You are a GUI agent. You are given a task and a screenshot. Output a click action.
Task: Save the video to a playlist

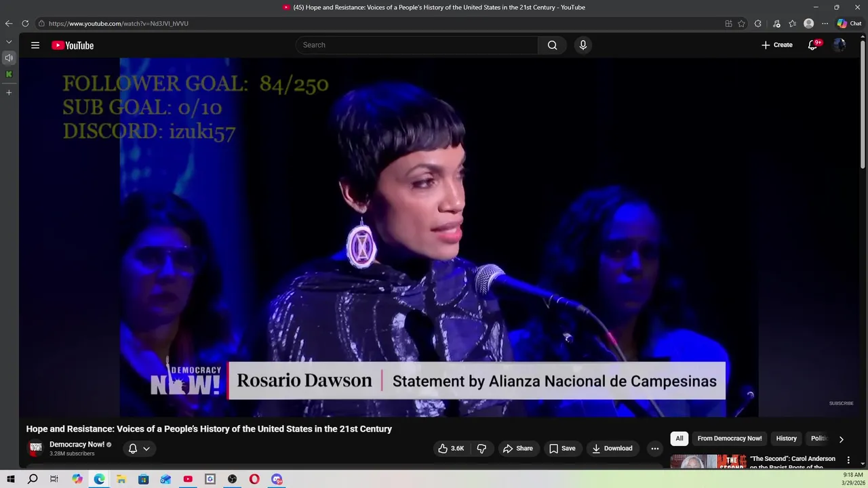point(562,448)
